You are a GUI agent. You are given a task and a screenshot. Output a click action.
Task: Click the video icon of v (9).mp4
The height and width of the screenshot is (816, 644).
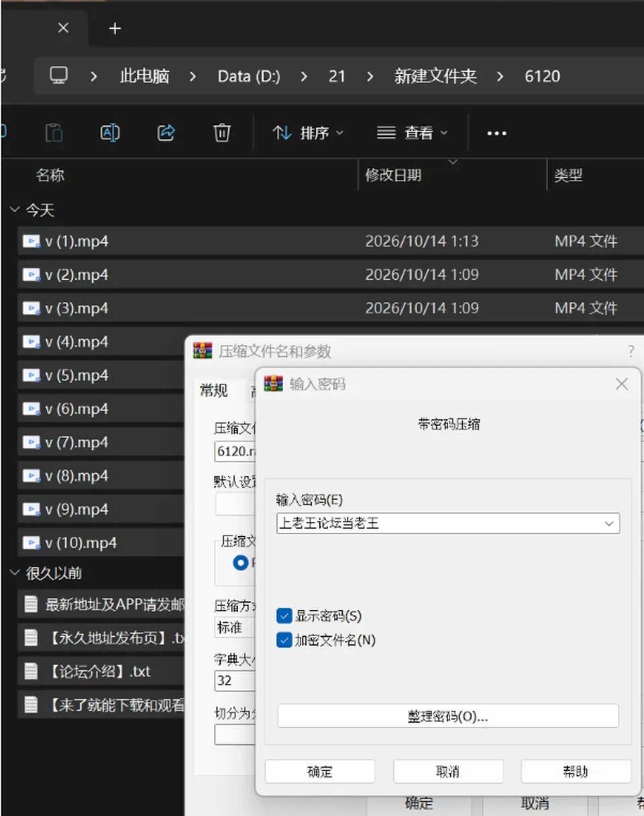(31, 510)
